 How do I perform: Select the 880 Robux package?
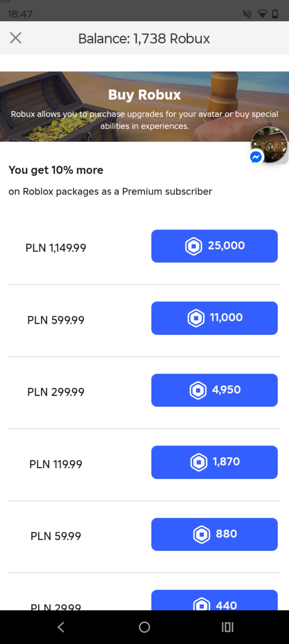pyautogui.click(x=214, y=534)
